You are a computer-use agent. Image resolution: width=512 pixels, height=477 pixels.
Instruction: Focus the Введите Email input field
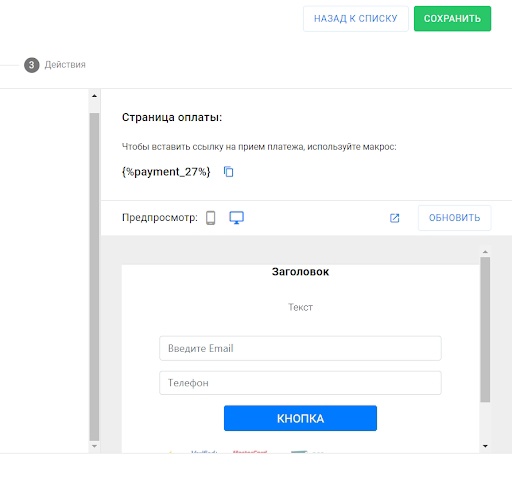tap(300, 348)
